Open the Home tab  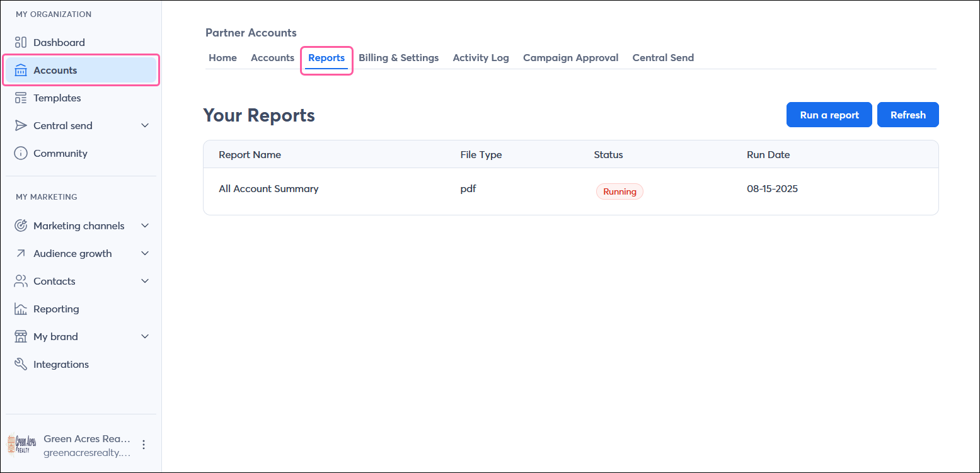(222, 57)
